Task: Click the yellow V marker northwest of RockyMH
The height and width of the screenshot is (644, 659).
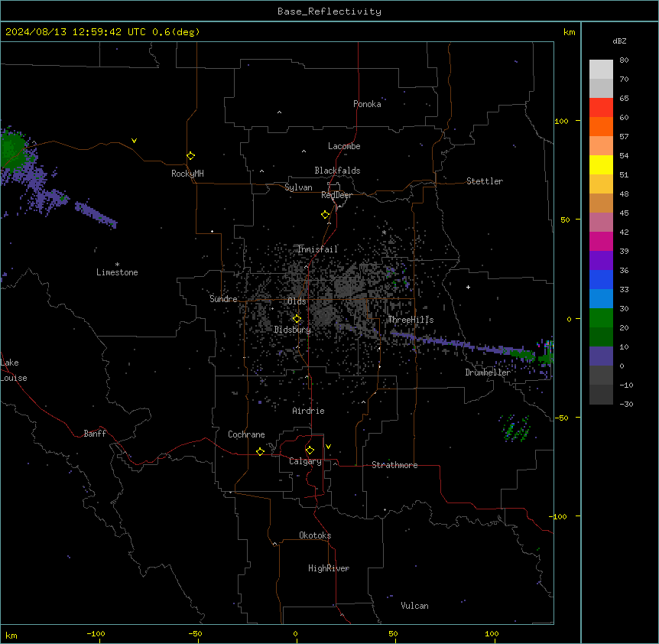Action: (x=134, y=141)
